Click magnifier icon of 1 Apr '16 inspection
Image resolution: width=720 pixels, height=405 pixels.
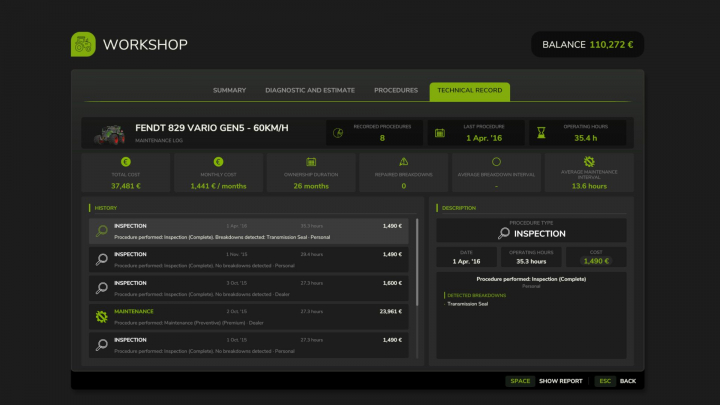[101, 231]
